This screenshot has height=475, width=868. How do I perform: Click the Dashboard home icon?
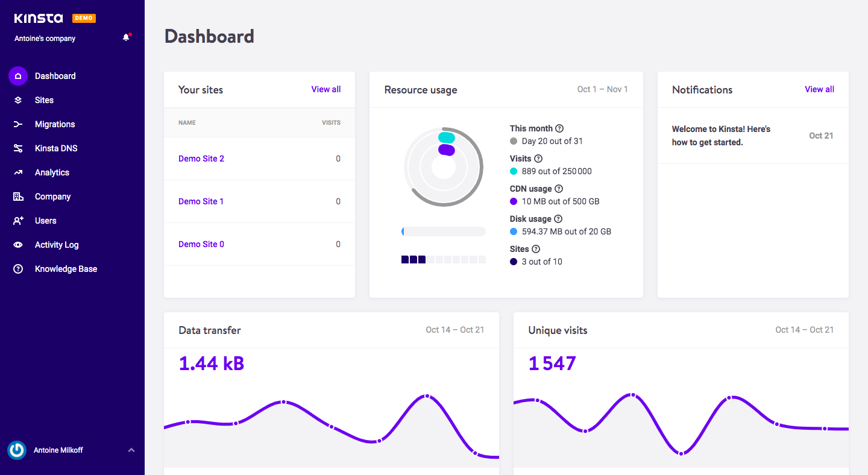[x=18, y=76]
